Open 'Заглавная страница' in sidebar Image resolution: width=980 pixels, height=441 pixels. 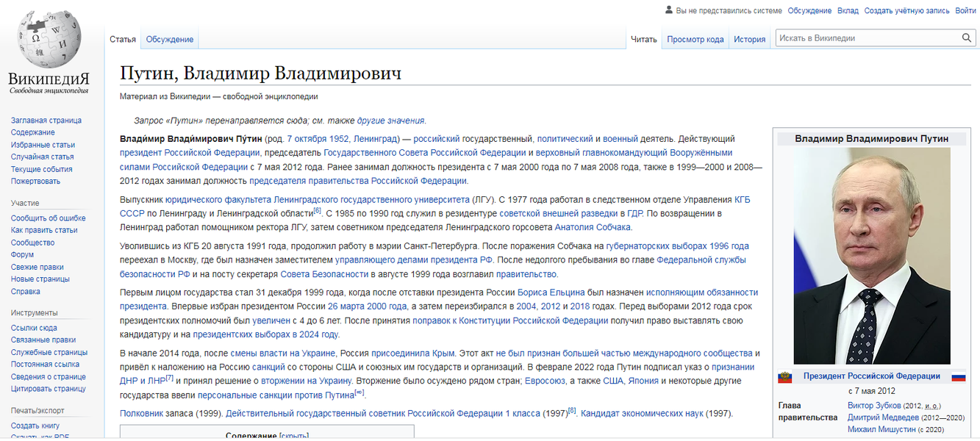[x=46, y=121]
